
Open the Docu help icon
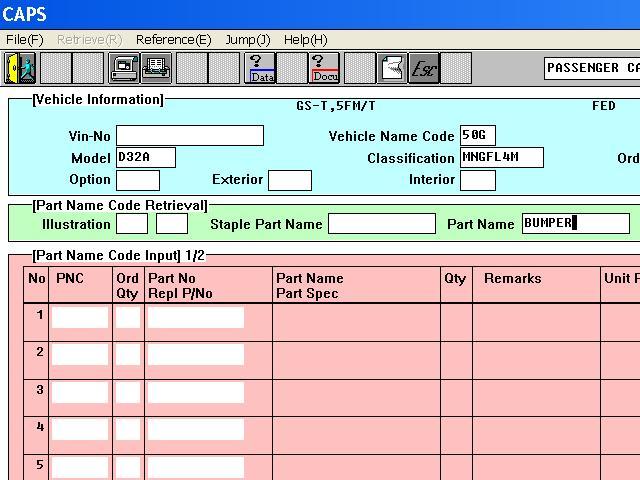click(x=324, y=68)
